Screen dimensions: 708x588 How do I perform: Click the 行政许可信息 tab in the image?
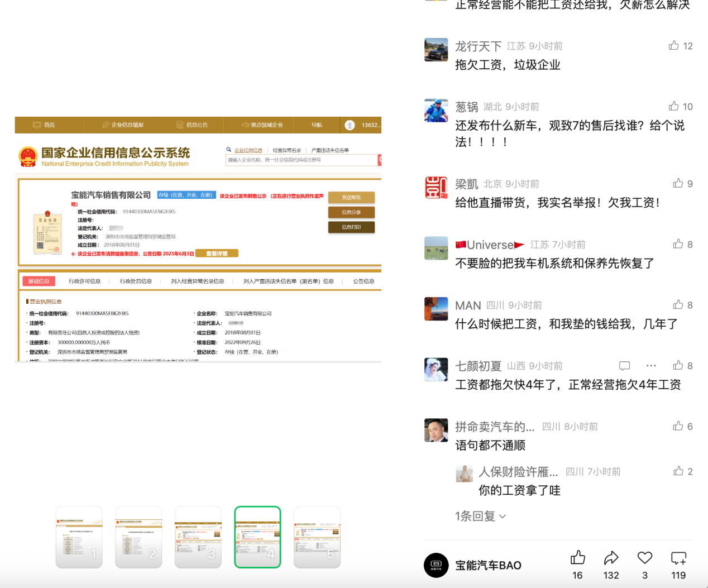pos(85,281)
